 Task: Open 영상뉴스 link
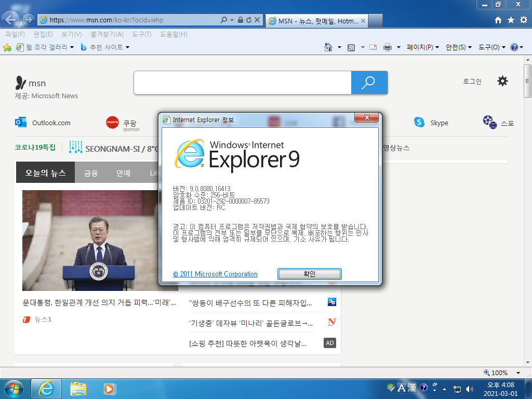pyautogui.click(x=396, y=148)
